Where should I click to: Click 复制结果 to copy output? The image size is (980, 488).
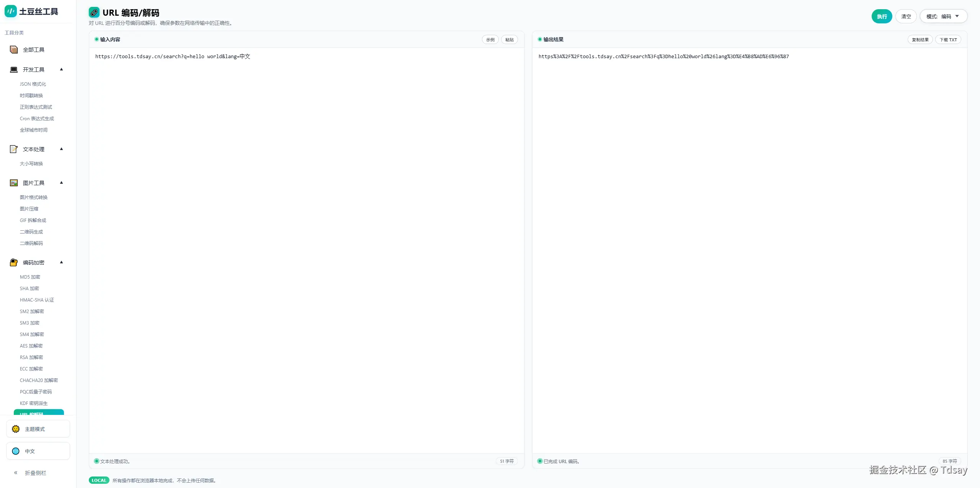(x=920, y=40)
